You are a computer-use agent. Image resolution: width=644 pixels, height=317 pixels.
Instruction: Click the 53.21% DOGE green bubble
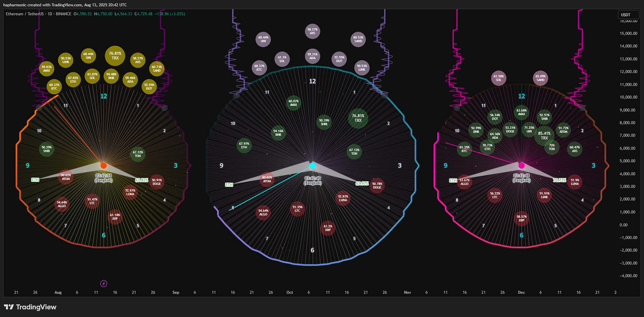coord(510,129)
